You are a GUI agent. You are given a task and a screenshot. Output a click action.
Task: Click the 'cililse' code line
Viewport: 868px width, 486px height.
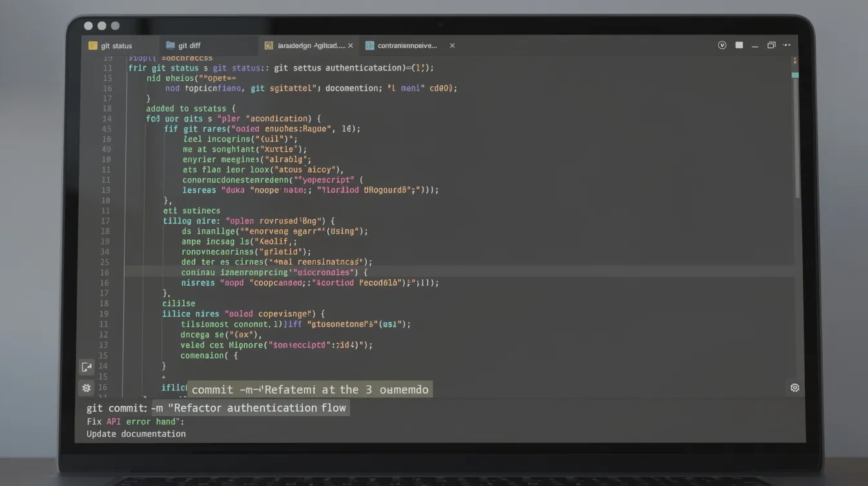tap(179, 303)
